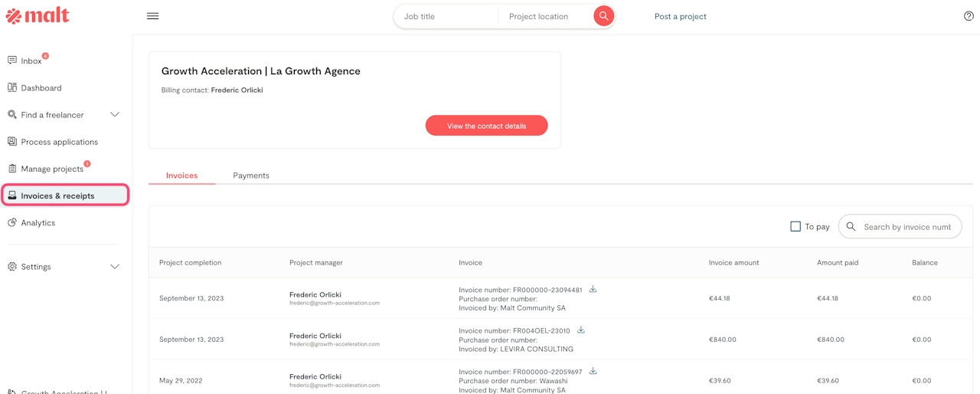Download invoice FR000000-22059697
980x394 pixels.
click(x=593, y=371)
